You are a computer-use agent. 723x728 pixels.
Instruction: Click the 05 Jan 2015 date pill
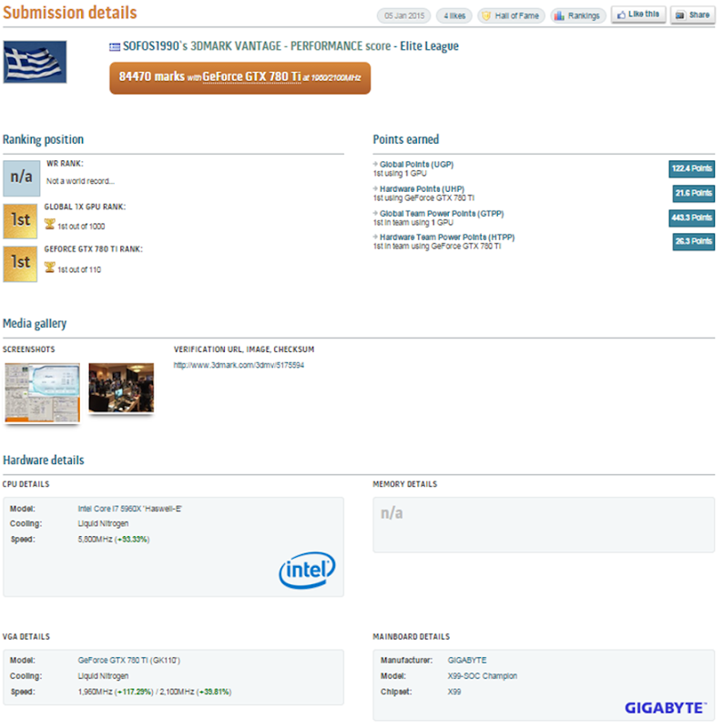tap(403, 15)
